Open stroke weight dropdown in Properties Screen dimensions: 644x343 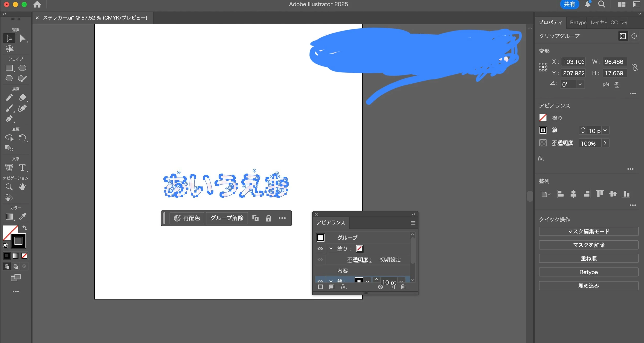click(605, 131)
